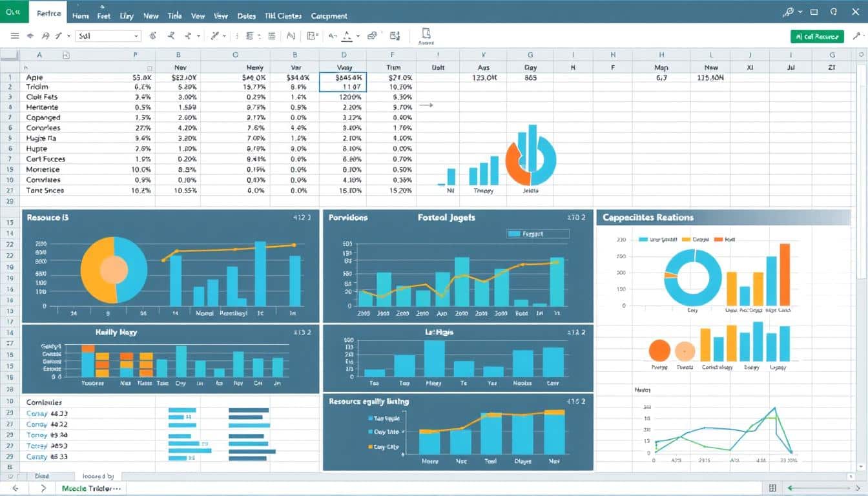Switch to the Tida ribbon tab

[x=174, y=15]
